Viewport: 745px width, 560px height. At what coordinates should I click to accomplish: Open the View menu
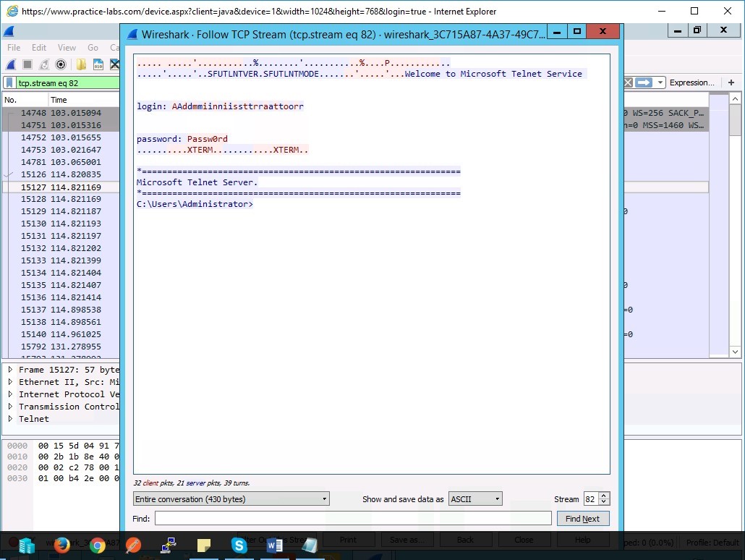click(67, 48)
